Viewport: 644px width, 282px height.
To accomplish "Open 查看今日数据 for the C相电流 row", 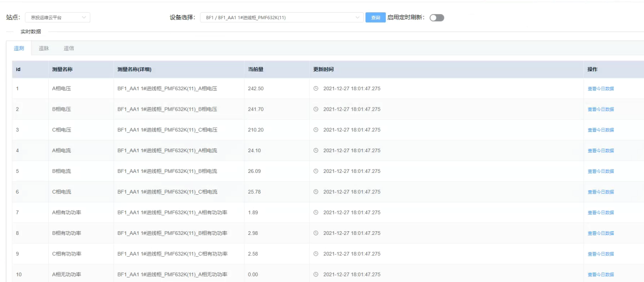I will coord(600,192).
